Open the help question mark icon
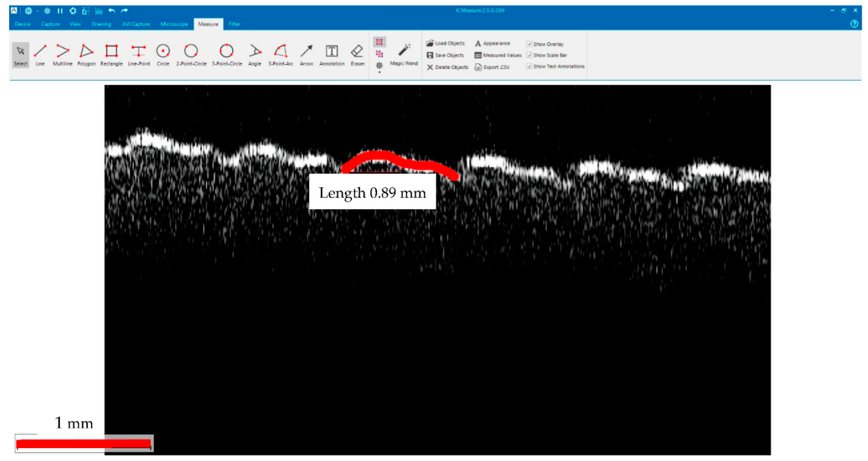Viewport: 868px width, 461px height. pos(854,24)
